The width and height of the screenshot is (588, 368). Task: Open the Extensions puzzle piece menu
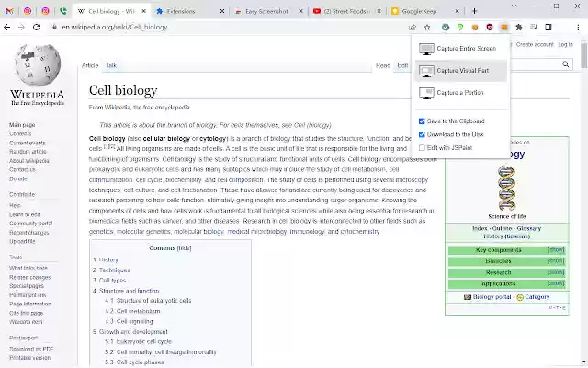[518, 27]
